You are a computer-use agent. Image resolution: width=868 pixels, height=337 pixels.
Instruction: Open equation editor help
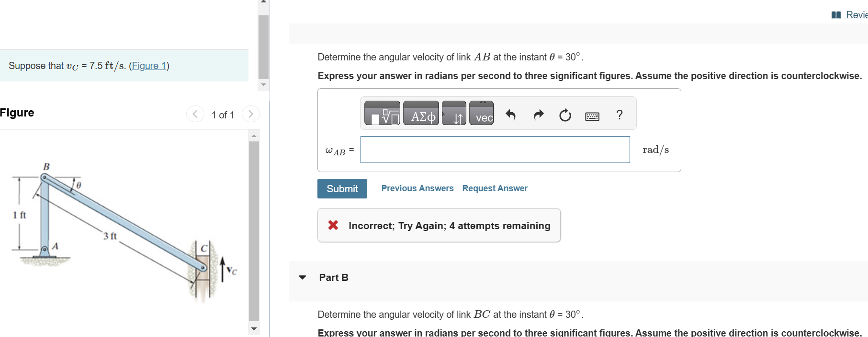click(619, 115)
